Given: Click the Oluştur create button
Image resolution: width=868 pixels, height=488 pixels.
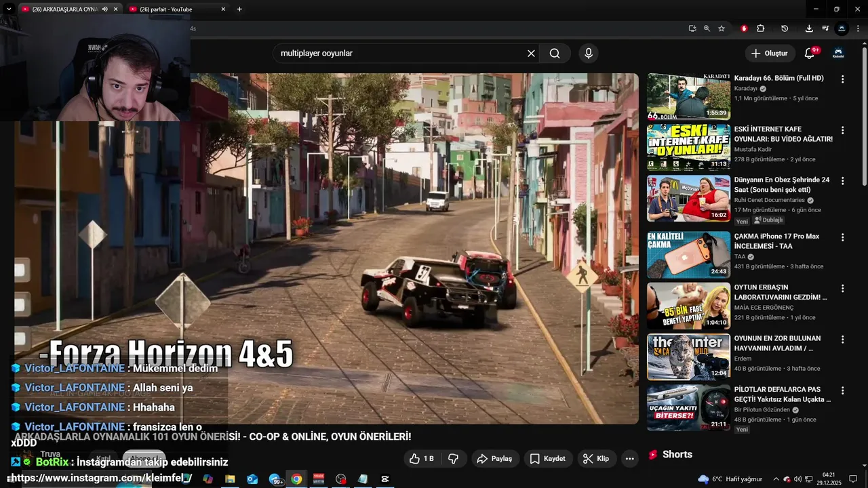Looking at the screenshot, I should tap(770, 53).
